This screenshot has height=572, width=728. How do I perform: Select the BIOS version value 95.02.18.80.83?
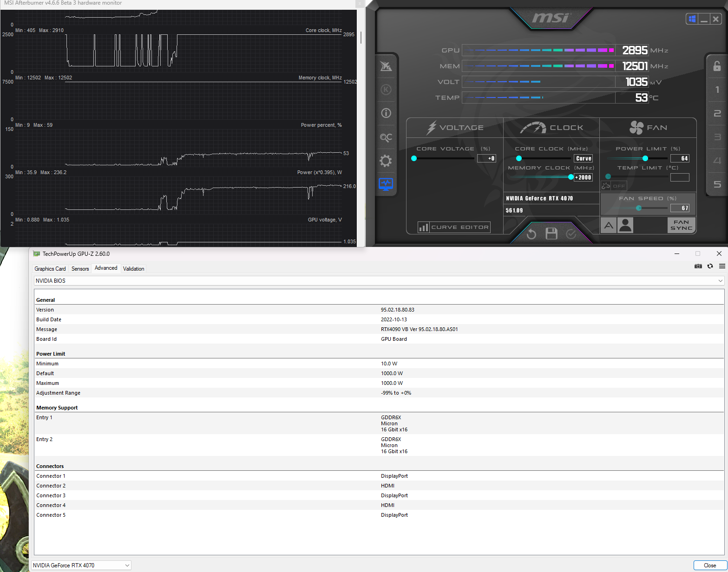(x=398, y=310)
